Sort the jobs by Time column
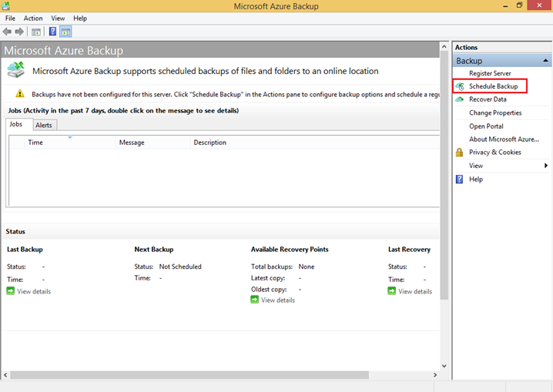553x392 pixels. [70, 142]
